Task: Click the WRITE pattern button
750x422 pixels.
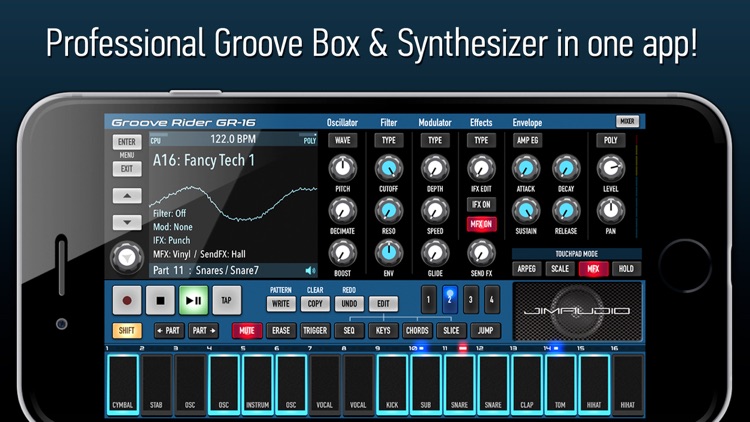Action: (281, 304)
